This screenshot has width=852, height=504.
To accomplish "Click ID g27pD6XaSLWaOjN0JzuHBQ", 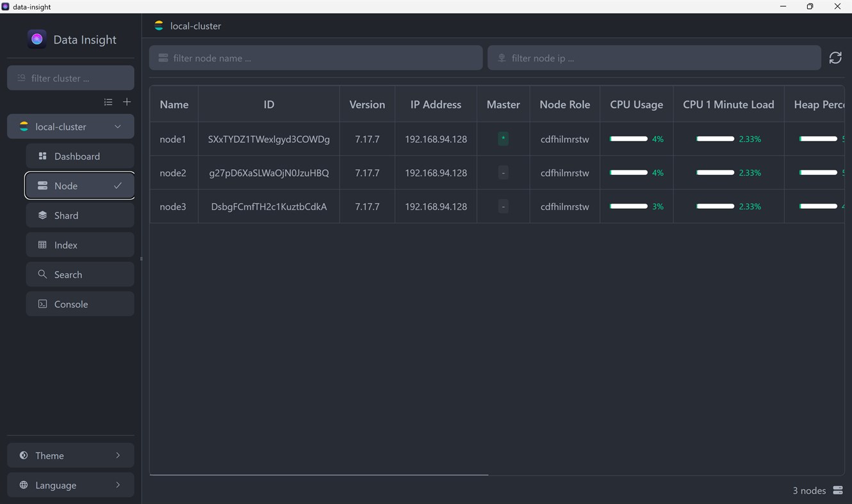I will (x=269, y=173).
